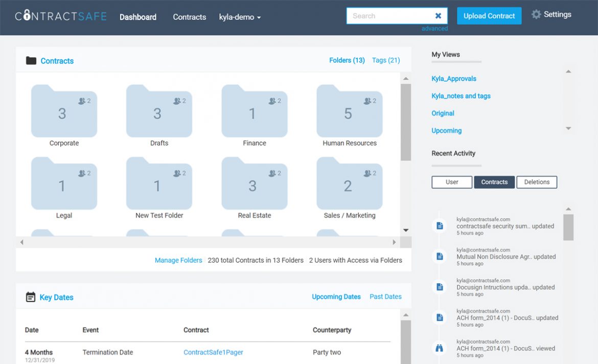This screenshot has height=364, width=598.
Task: Show User activity in Recent Activity
Action: coord(451,182)
